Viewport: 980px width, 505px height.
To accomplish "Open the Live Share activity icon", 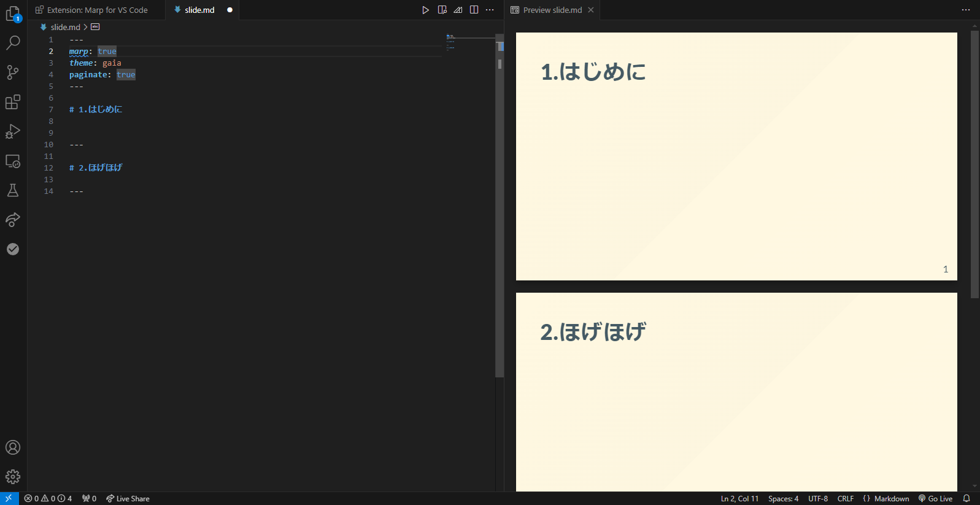I will pos(13,220).
